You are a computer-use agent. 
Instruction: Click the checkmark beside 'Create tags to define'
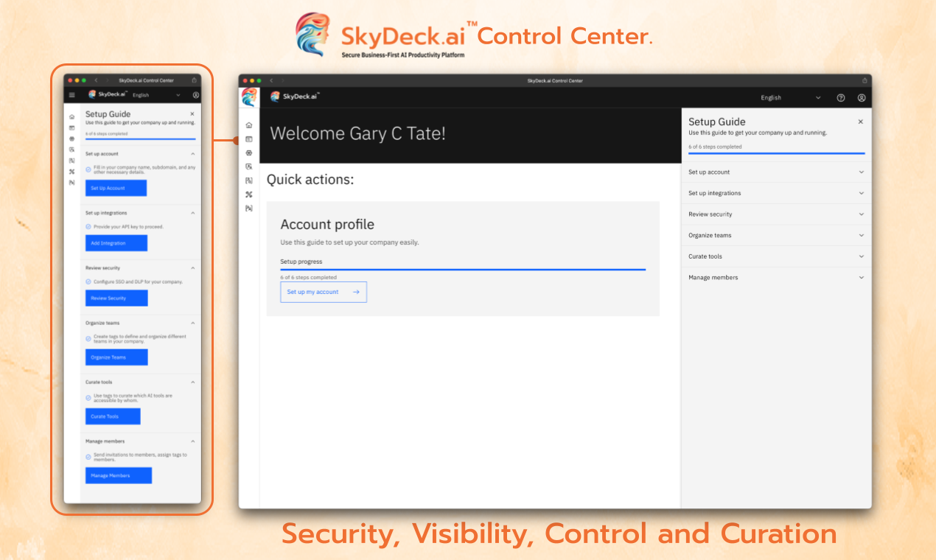(88, 339)
